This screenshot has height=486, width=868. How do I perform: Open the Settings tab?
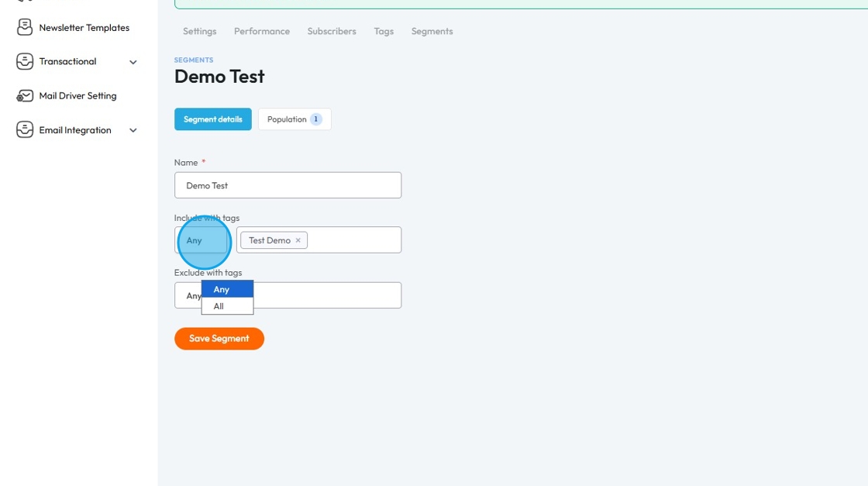pos(200,31)
